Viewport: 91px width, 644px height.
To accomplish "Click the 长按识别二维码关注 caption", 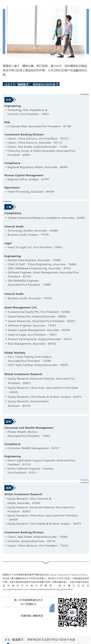I will [x=32, y=615].
